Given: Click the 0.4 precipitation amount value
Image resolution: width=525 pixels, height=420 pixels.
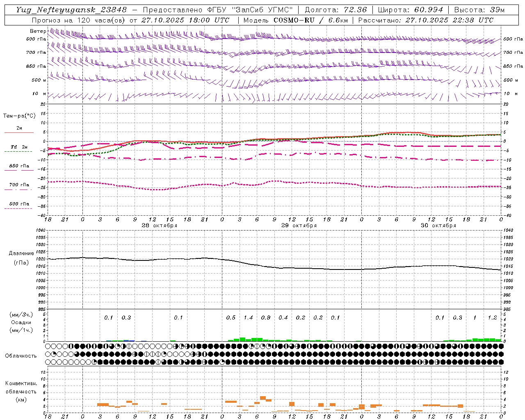Looking at the screenshot, I should click(283, 317).
